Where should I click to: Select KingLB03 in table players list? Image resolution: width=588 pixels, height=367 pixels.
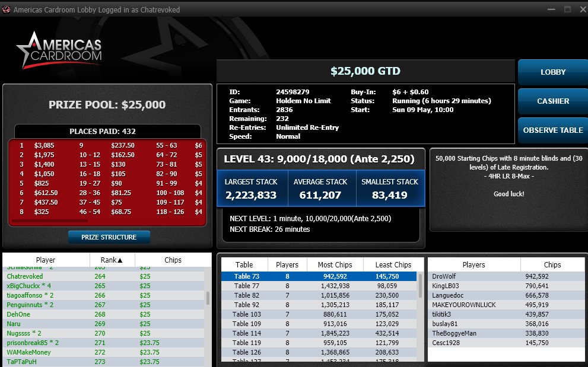pos(506,286)
